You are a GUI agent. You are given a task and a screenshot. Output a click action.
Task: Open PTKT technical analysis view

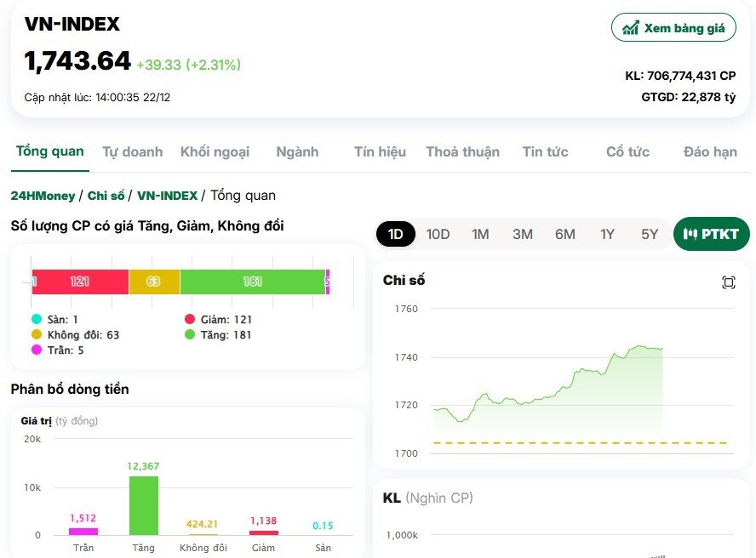pos(711,233)
